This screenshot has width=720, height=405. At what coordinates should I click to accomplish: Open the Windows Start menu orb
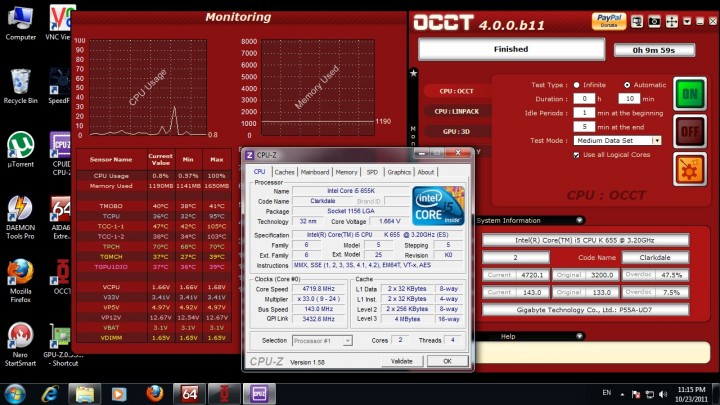[15, 394]
